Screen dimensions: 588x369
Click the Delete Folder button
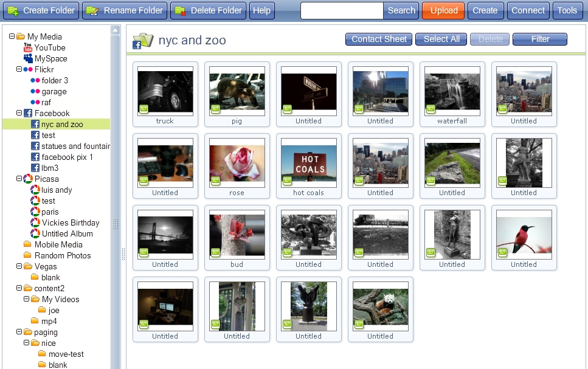209,10
